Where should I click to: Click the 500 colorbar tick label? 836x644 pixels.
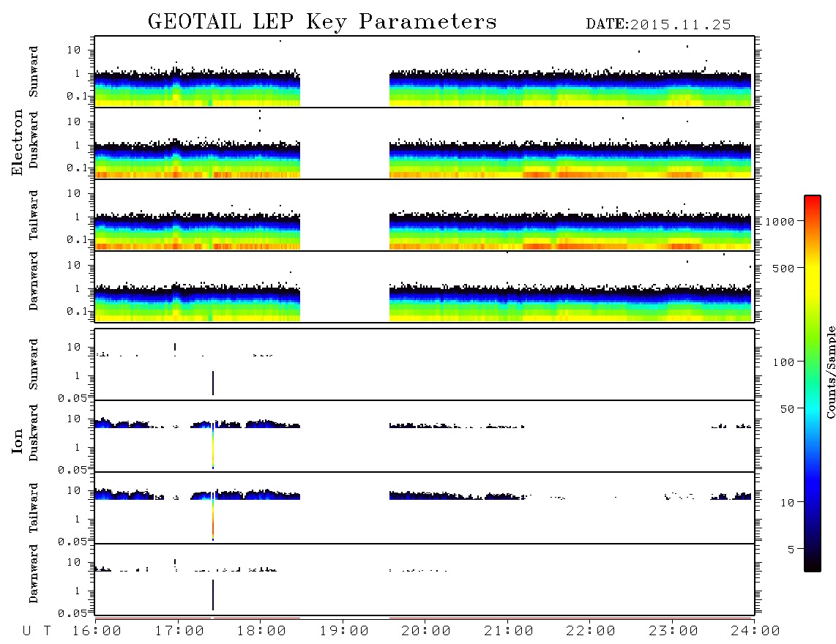(x=783, y=269)
